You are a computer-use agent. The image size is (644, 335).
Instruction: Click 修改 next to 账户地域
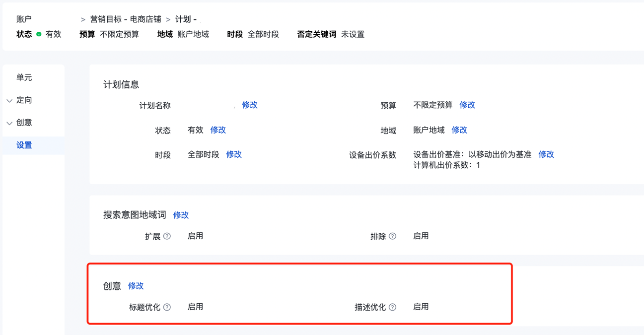click(459, 130)
